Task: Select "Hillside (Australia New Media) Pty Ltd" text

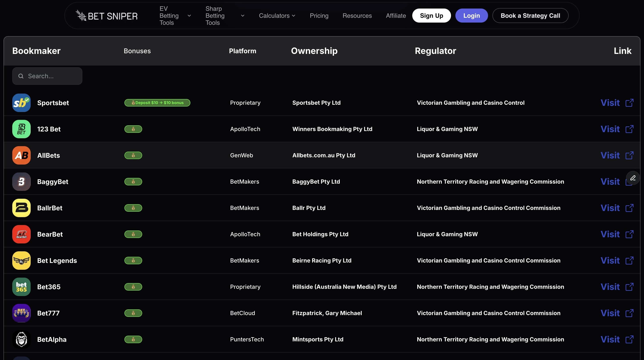Action: click(x=344, y=287)
